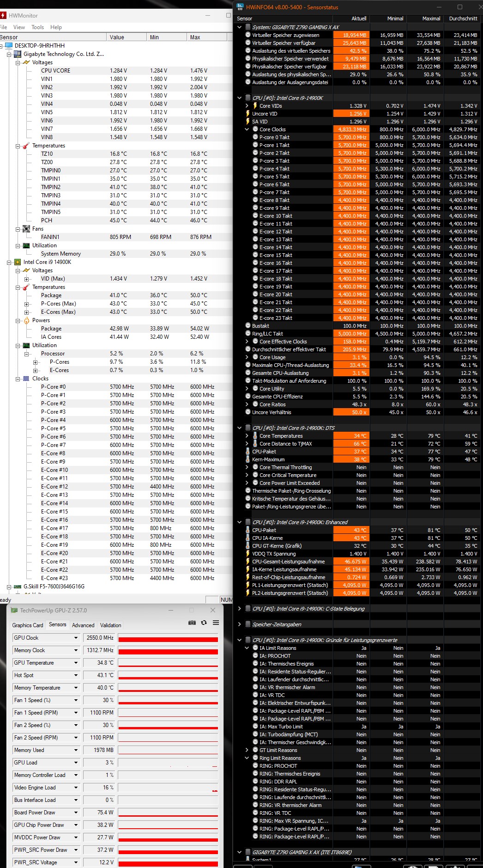Click the lightning icon beside SA VID
This screenshot has height=868, width=483.
coord(248,122)
